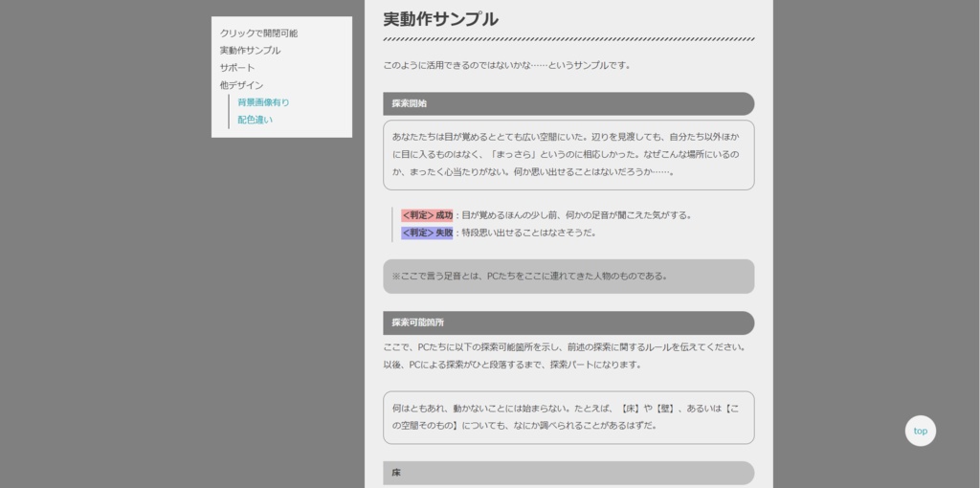
Task: Click the text 特段思い出せることはなさそうだ
Action: coord(528,233)
